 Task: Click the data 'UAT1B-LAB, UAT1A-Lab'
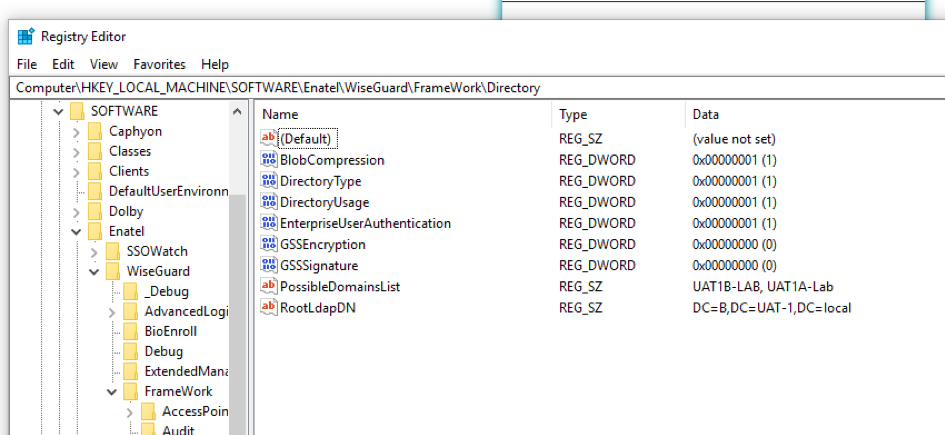pos(763,286)
